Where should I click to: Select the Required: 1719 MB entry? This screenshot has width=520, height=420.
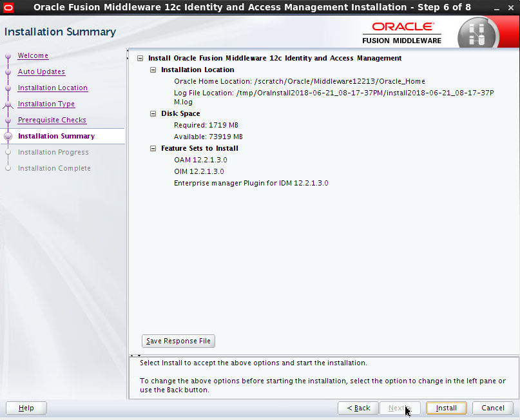point(206,126)
